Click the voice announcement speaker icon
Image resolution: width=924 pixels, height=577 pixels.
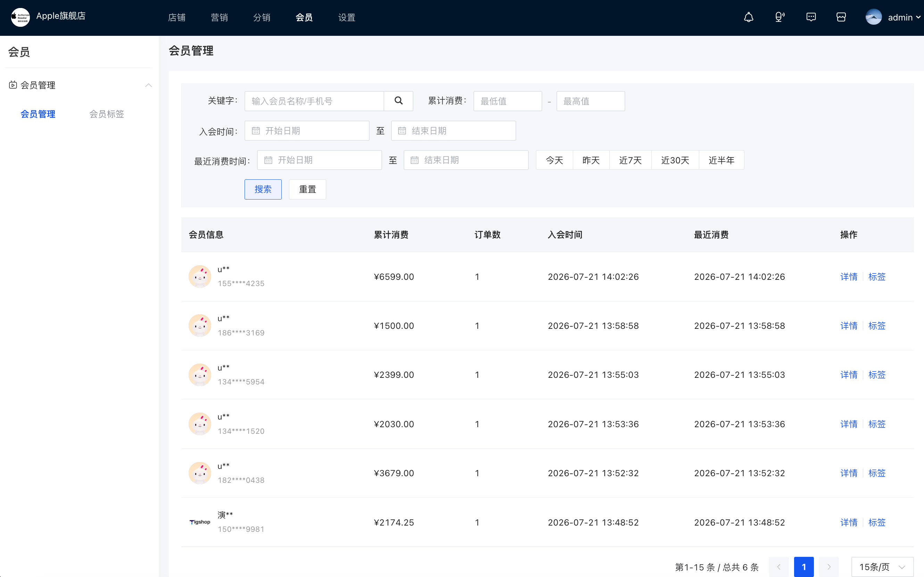[x=779, y=17]
